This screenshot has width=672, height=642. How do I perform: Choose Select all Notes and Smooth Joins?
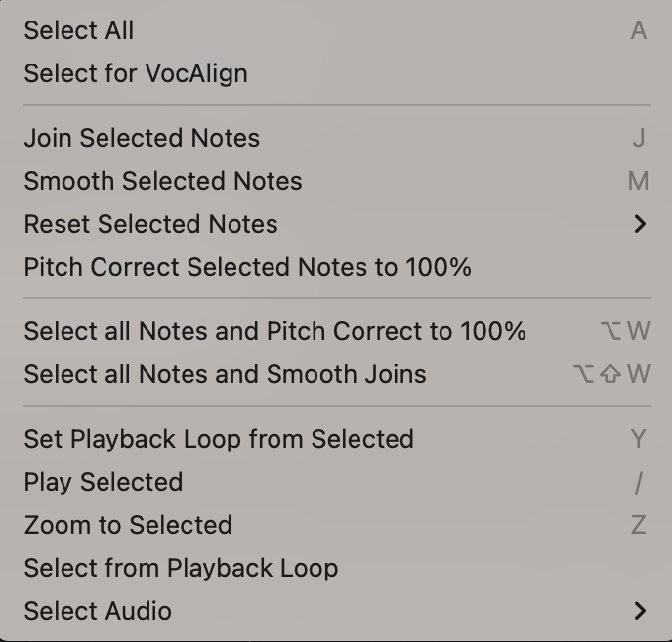point(225,374)
